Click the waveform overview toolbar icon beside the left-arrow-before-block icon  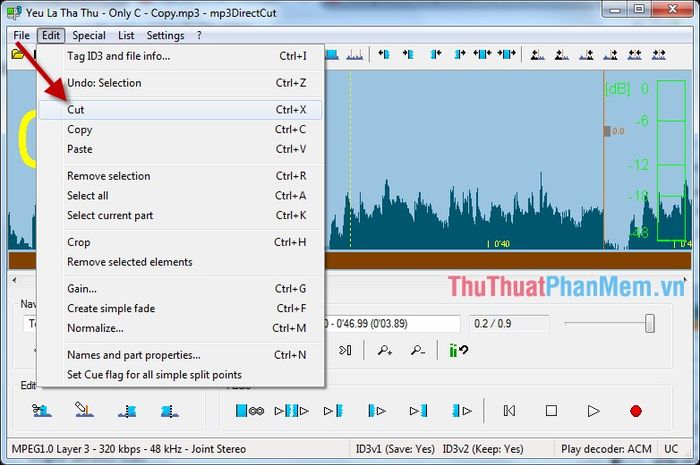[x=355, y=55]
